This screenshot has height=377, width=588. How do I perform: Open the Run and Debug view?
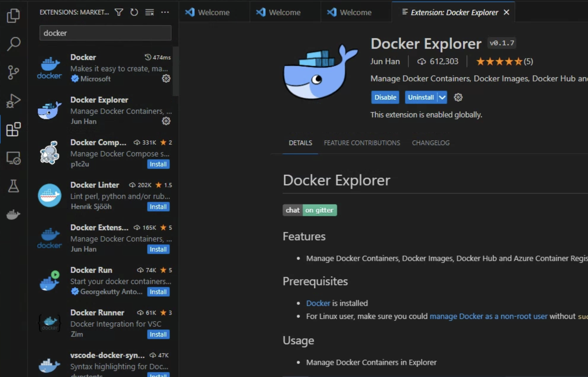[13, 101]
